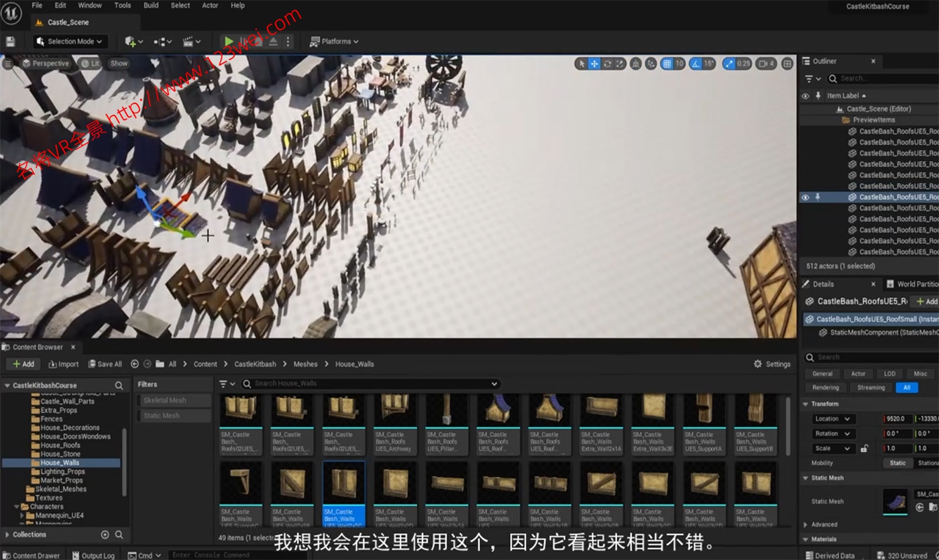Open the Platforms dropdown
The height and width of the screenshot is (560, 939).
coord(333,41)
